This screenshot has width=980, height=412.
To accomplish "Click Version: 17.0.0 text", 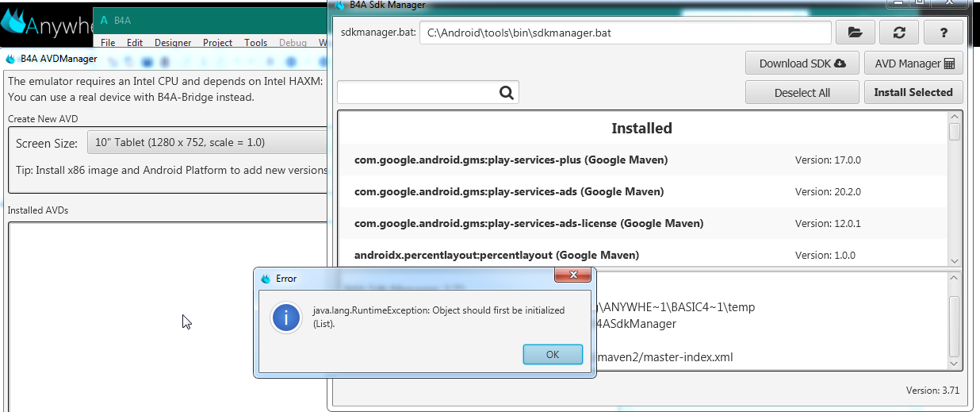I will pyautogui.click(x=828, y=160).
